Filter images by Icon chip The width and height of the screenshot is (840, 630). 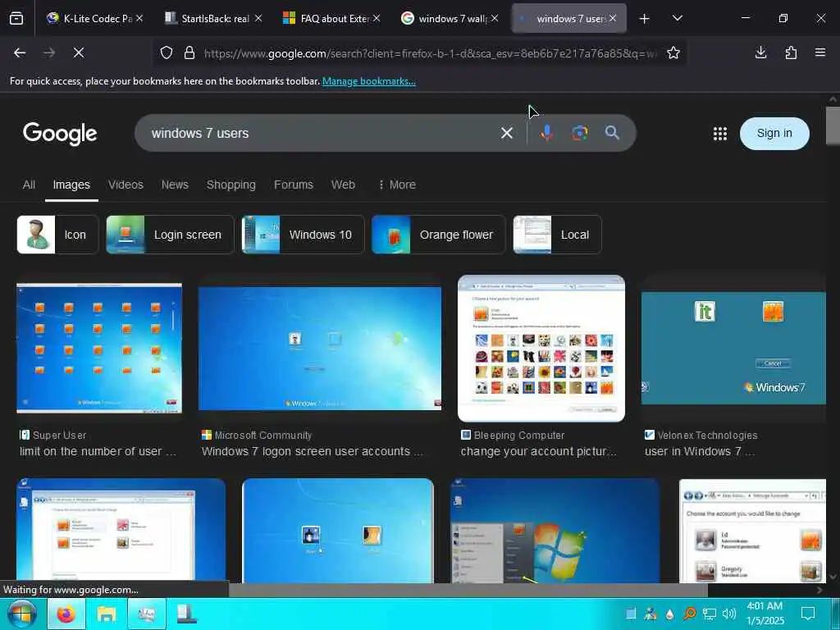[58, 235]
